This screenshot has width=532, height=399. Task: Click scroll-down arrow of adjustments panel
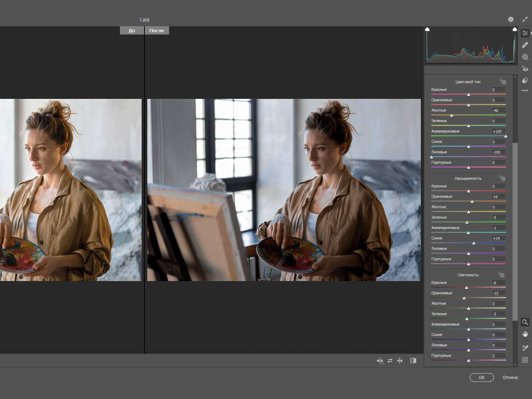coord(515,364)
